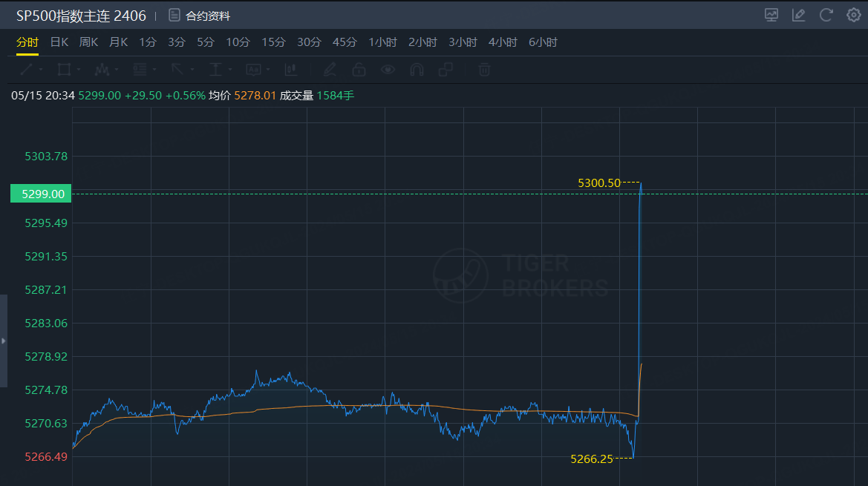Toggle drawings visibility eye icon

(x=388, y=69)
